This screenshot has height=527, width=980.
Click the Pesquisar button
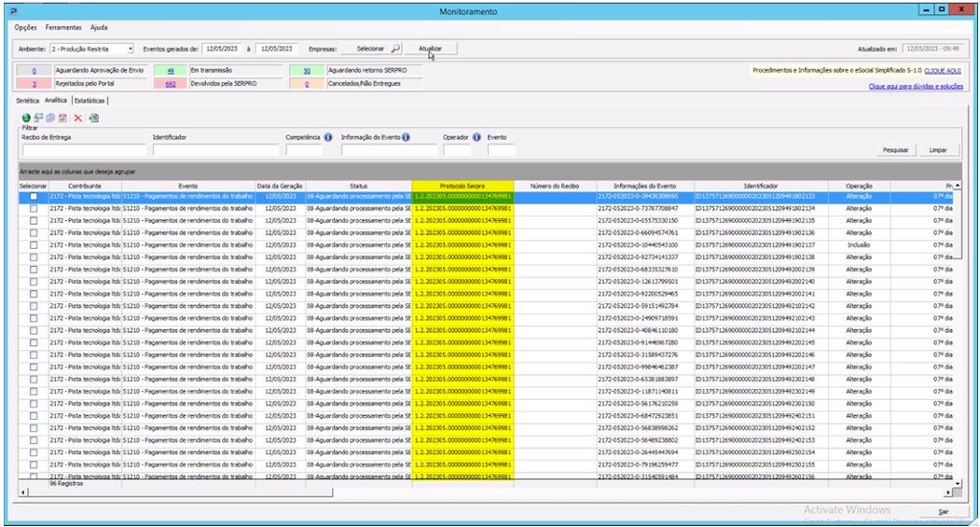pos(896,150)
